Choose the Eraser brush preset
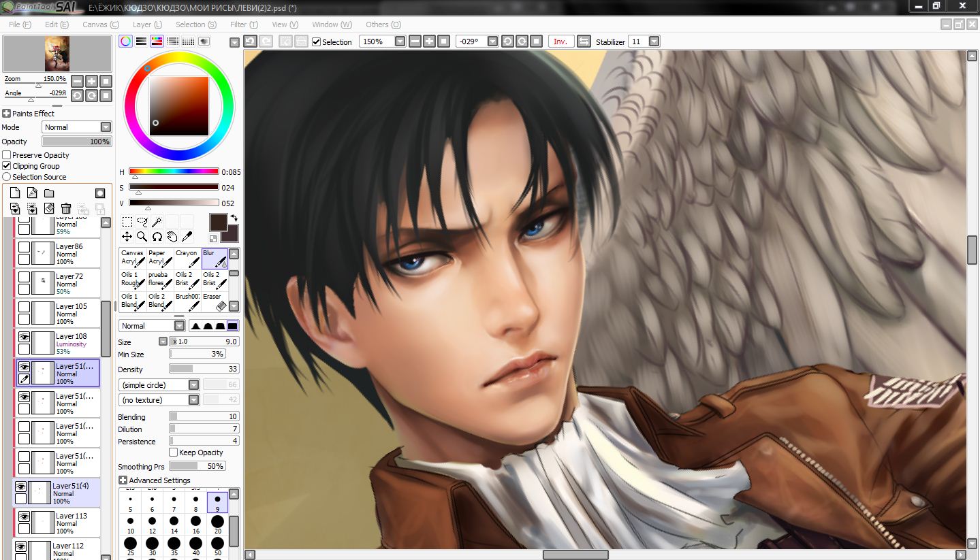Screen dimensions: 980x560 point(214,301)
